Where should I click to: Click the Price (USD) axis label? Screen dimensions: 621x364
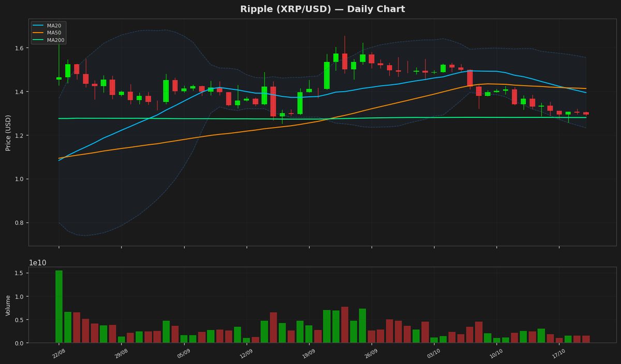(8, 132)
